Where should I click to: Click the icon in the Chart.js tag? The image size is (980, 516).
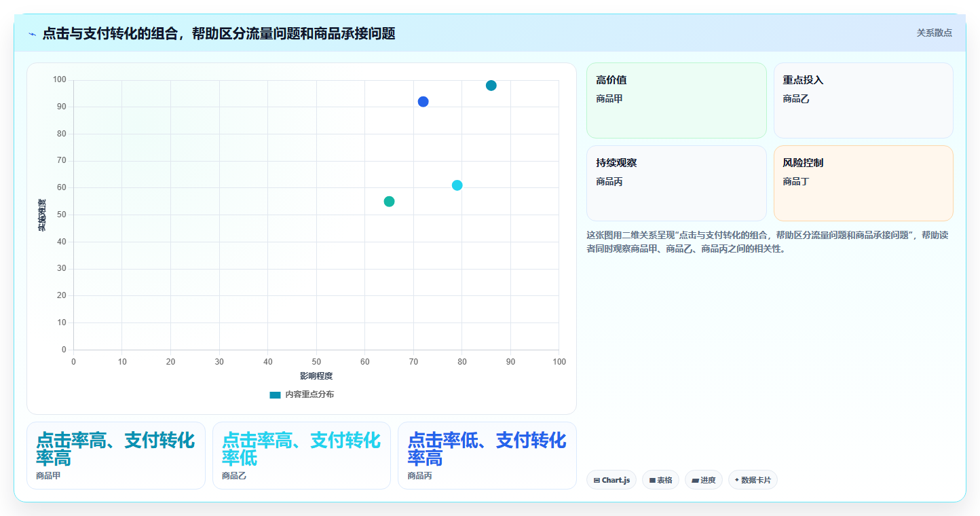coord(597,481)
